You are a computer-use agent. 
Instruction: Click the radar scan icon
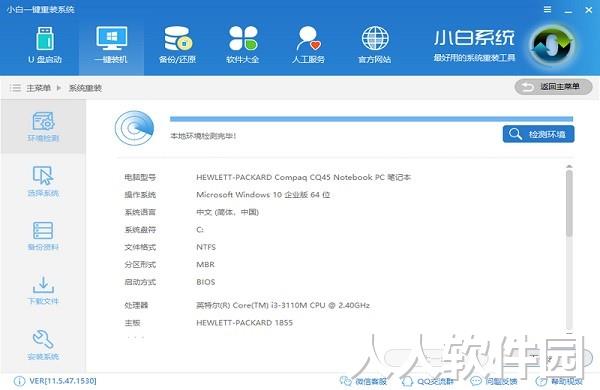pos(134,128)
